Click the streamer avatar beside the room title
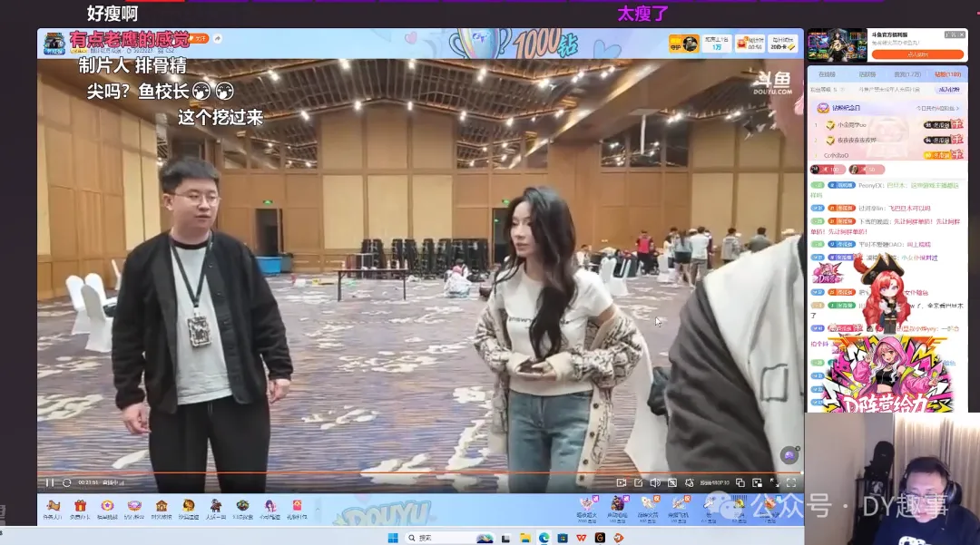980x545 pixels. click(x=54, y=44)
